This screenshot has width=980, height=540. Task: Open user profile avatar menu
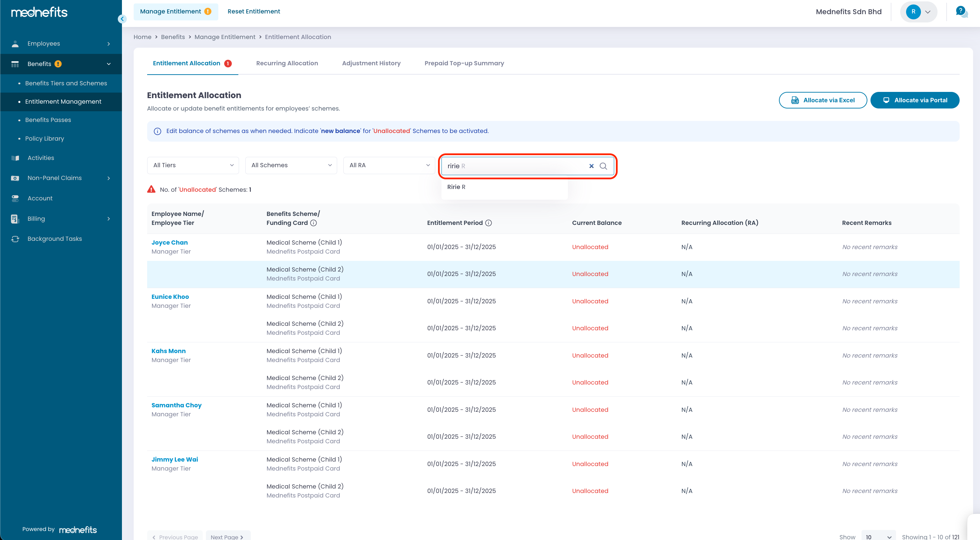[x=919, y=12]
